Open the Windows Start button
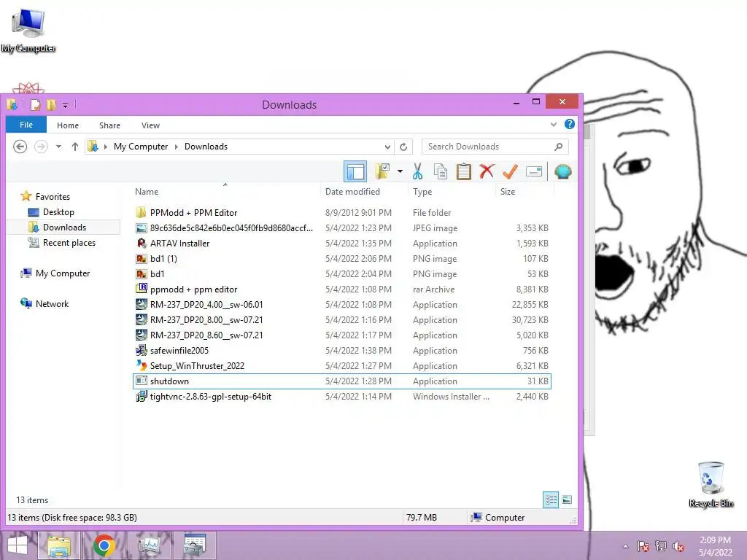Screen dimensions: 747x560 coord(18,545)
